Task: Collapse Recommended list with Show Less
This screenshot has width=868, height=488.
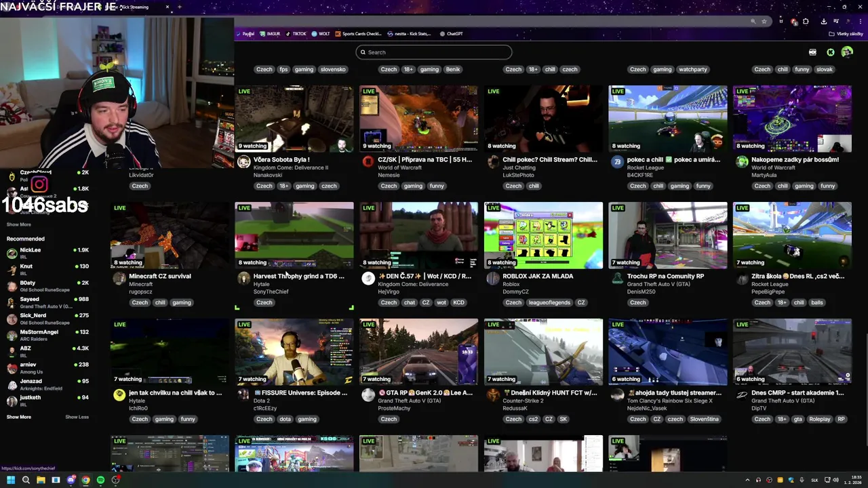Action: pyautogui.click(x=77, y=417)
